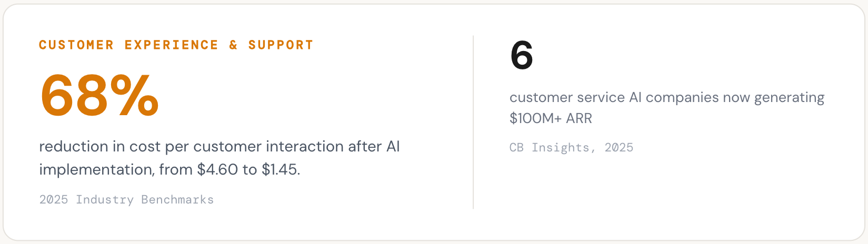Select the $1.45 cost value
The width and height of the screenshot is (868, 244).
click(x=280, y=170)
